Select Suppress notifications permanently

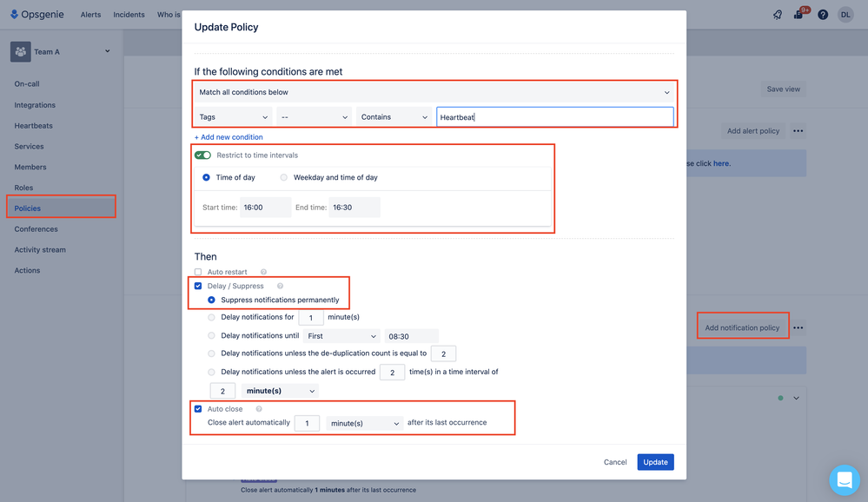pos(211,300)
